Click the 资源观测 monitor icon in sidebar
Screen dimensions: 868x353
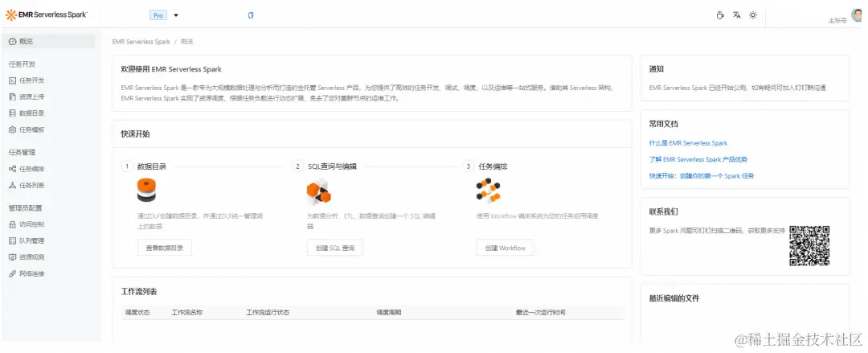point(12,257)
